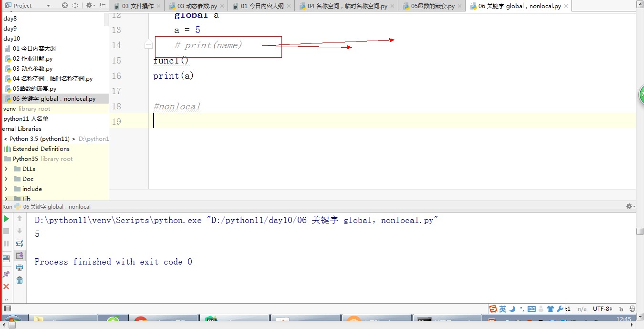This screenshot has height=329, width=644.
Task: Show more Run actions via the double-chevron
Action: [6, 299]
